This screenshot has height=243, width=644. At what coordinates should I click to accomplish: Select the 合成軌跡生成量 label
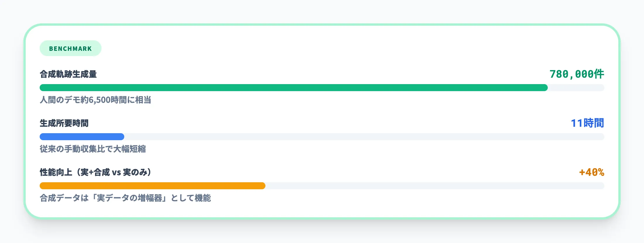point(68,74)
